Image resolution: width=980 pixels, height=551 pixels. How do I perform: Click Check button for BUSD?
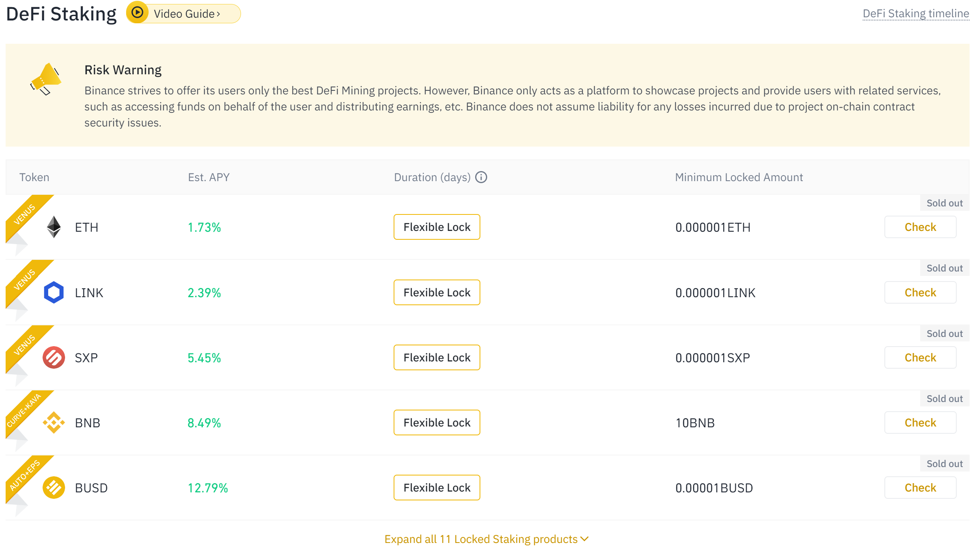(x=920, y=488)
